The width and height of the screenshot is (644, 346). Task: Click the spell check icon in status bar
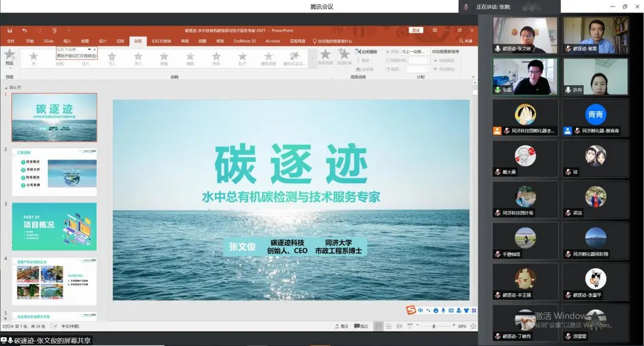pos(54,326)
